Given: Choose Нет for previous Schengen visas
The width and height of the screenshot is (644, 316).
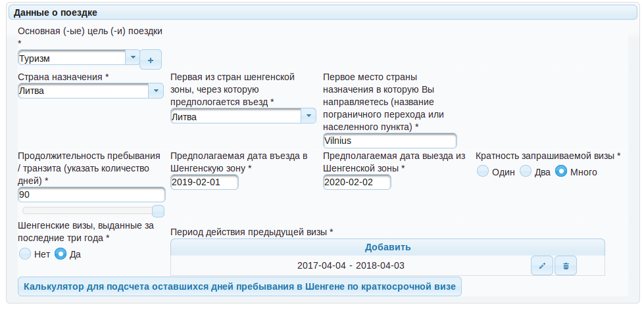Looking at the screenshot, I should [25, 254].
